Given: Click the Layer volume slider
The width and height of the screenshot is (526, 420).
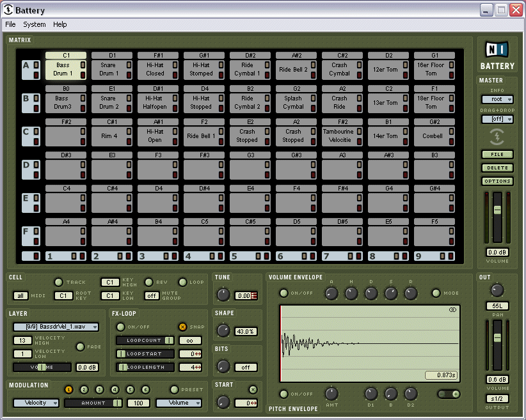Looking at the screenshot, I should click(x=42, y=367).
